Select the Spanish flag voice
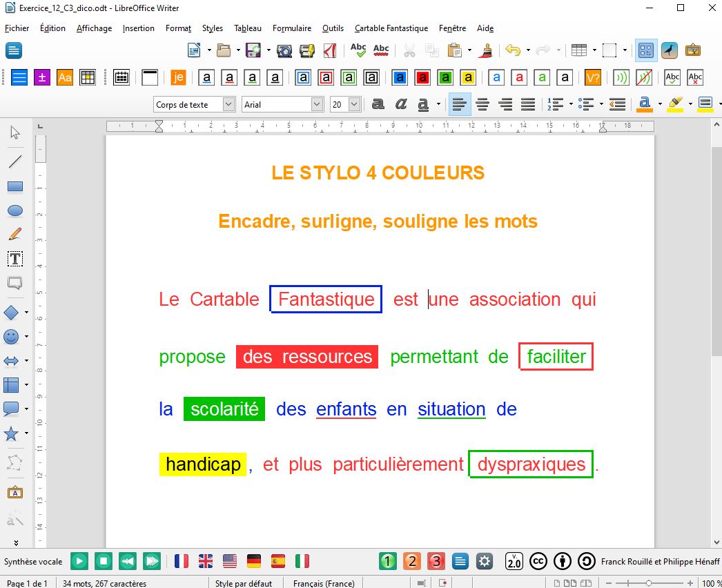The width and height of the screenshot is (722, 588). pos(278,561)
